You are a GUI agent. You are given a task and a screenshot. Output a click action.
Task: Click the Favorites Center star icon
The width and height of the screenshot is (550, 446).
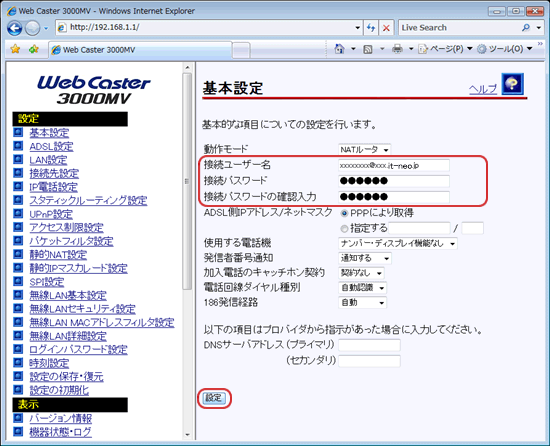[x=15, y=49]
